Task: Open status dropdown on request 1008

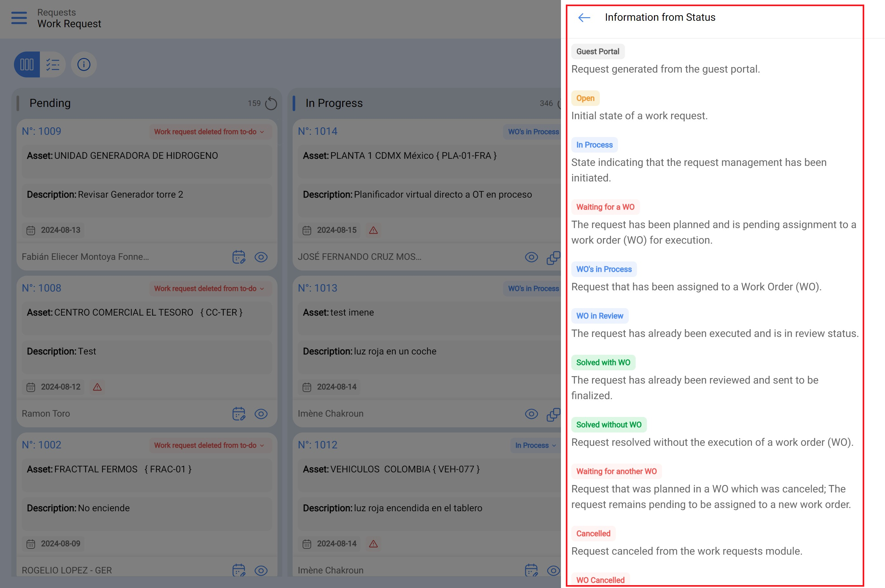Action: (x=210, y=288)
